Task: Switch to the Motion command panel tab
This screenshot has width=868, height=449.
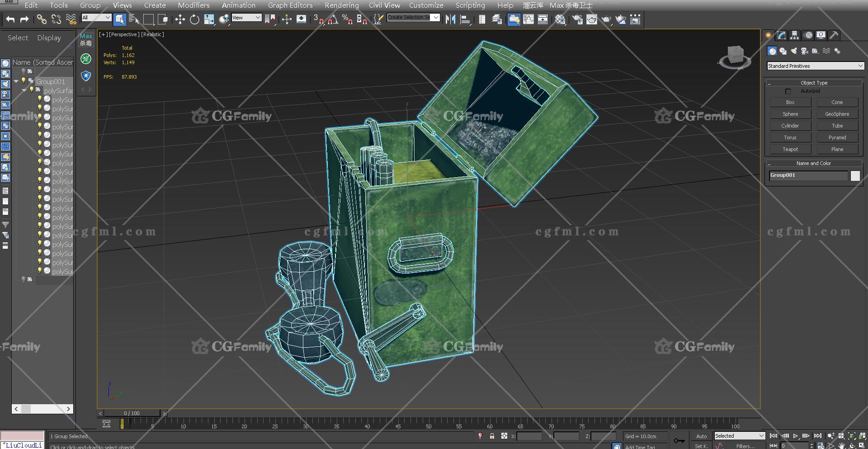Action: (808, 35)
